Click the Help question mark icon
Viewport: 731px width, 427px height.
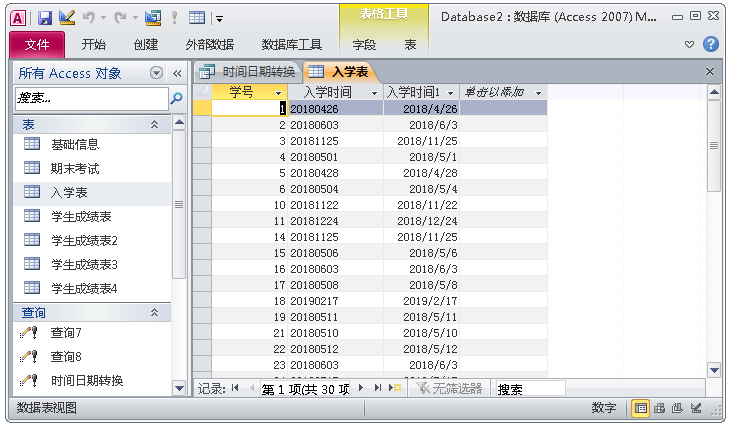click(711, 44)
